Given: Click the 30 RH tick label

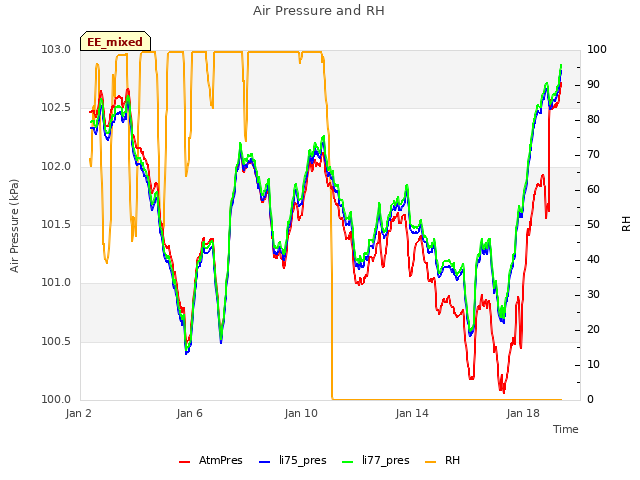Looking at the screenshot, I should click(x=593, y=295).
